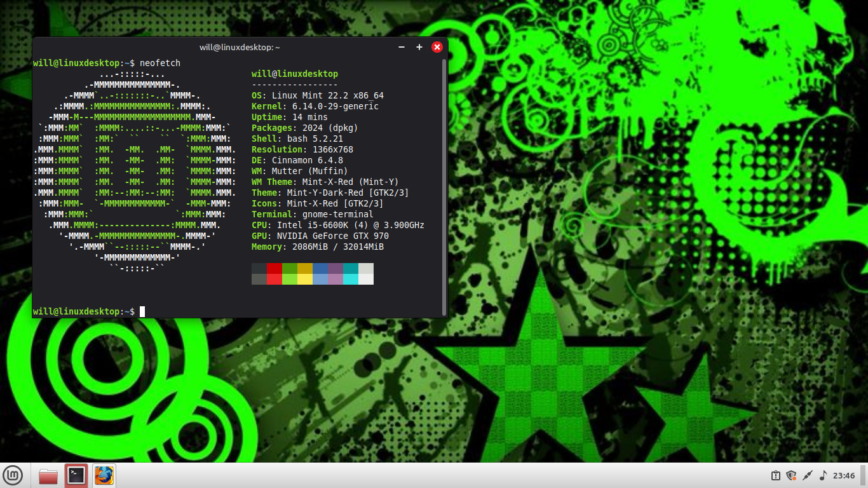Maximize the terminal window with plus button

click(x=419, y=47)
